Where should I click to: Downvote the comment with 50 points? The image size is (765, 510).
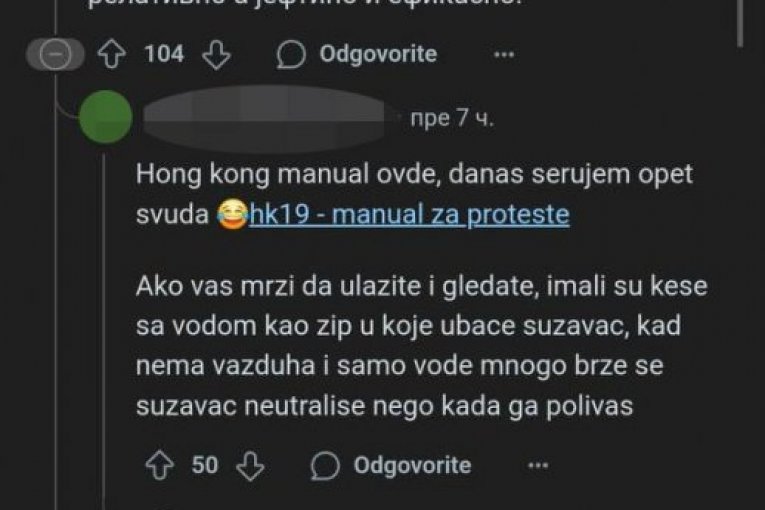[250, 466]
